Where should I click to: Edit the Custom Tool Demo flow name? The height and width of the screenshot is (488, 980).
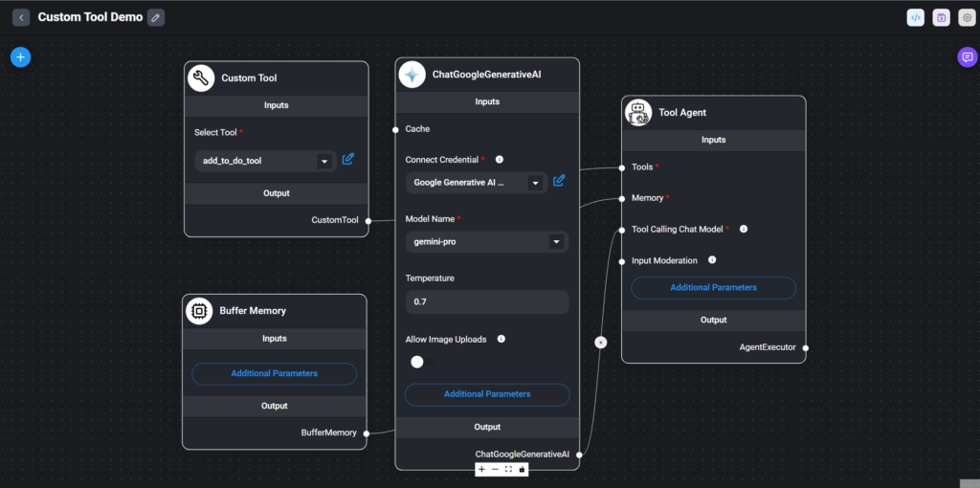(156, 17)
